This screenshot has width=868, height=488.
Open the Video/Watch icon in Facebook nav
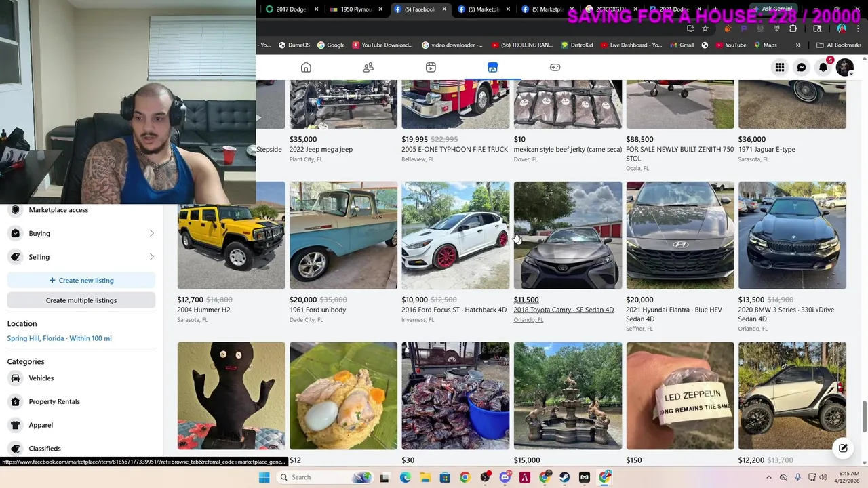point(431,67)
